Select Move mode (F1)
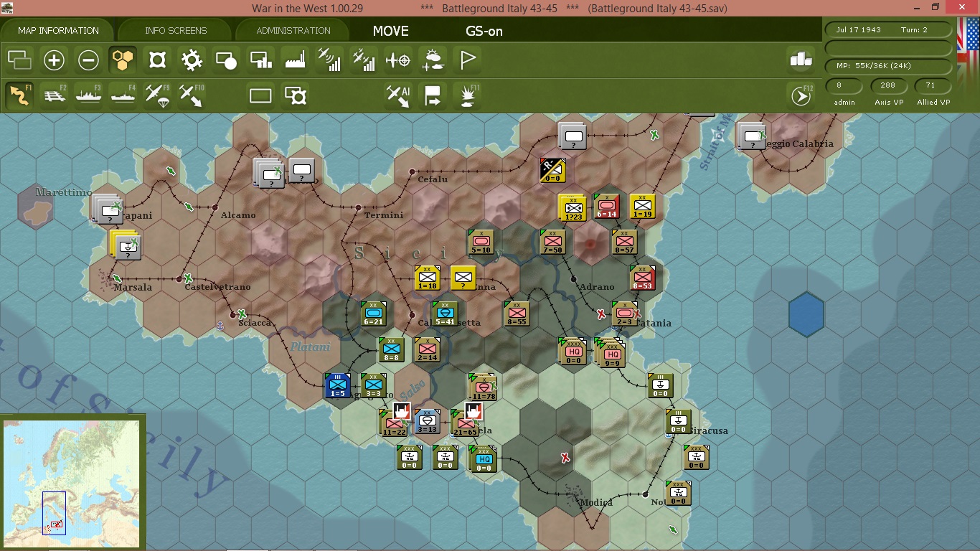 point(19,95)
